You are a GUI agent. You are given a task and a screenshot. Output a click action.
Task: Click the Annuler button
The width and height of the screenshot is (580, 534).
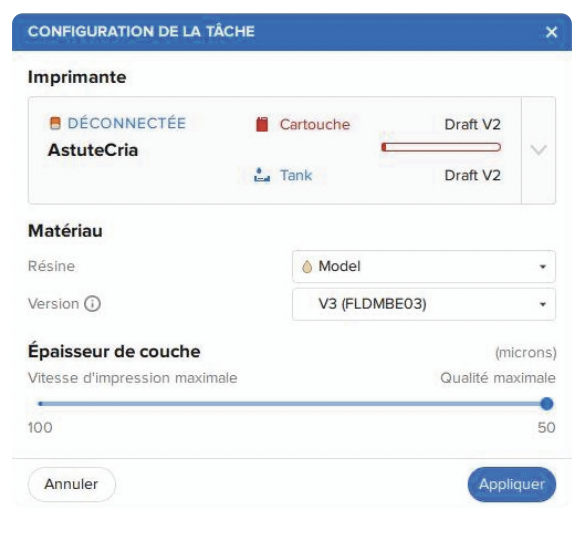[72, 484]
